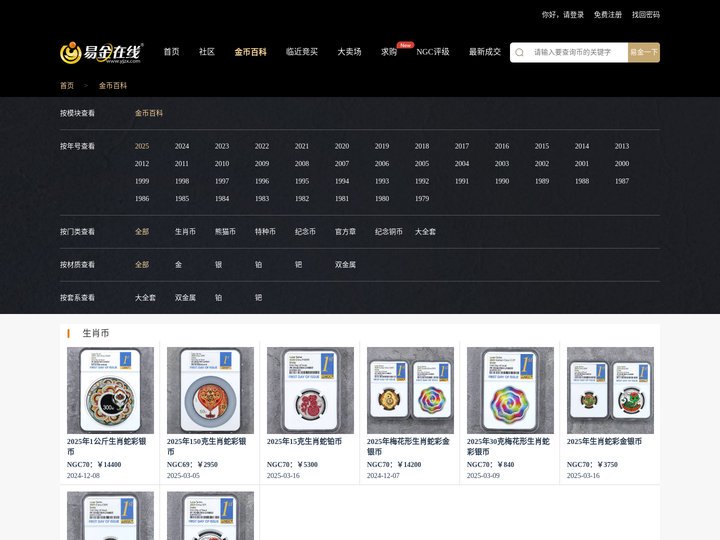Select 全部 in 按材质查看 row

(x=142, y=264)
